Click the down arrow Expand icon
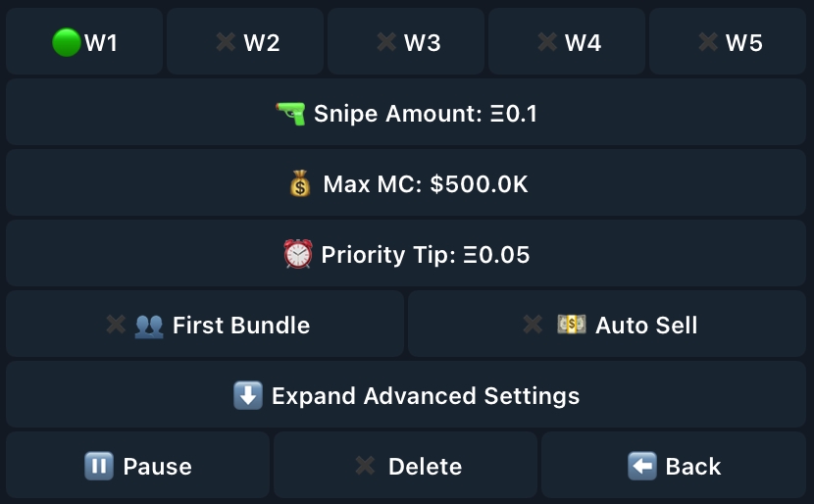The image size is (814, 504). tap(247, 395)
